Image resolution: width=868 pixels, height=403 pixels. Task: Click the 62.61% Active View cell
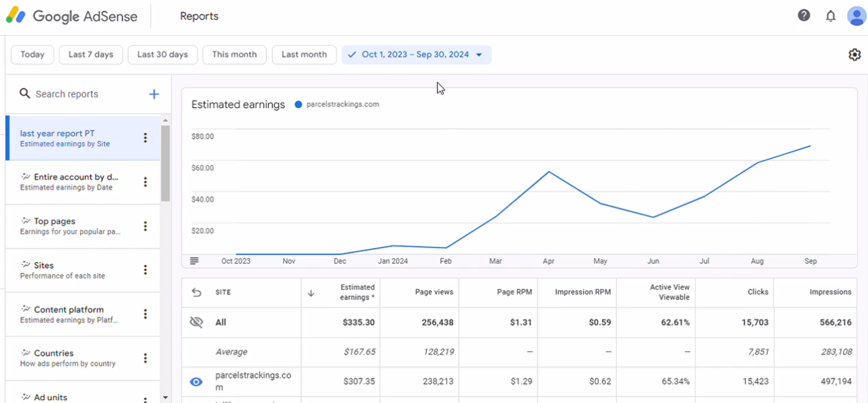[675, 322]
